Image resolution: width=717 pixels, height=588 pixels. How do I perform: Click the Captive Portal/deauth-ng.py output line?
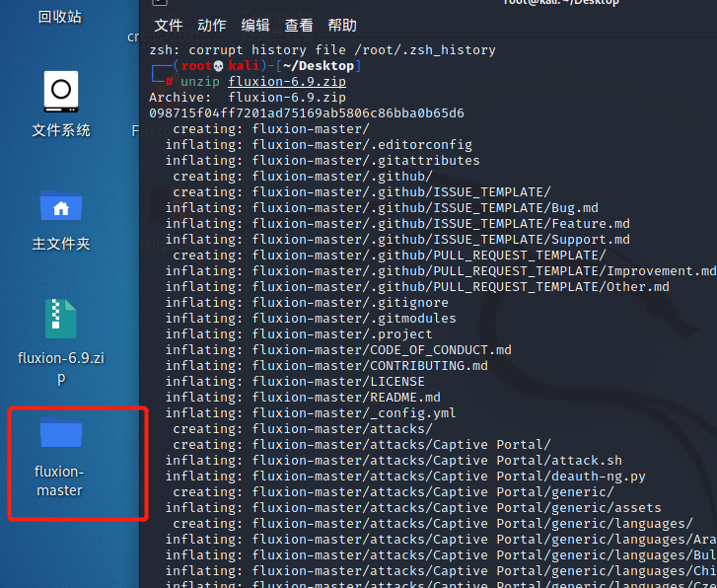tap(405, 477)
